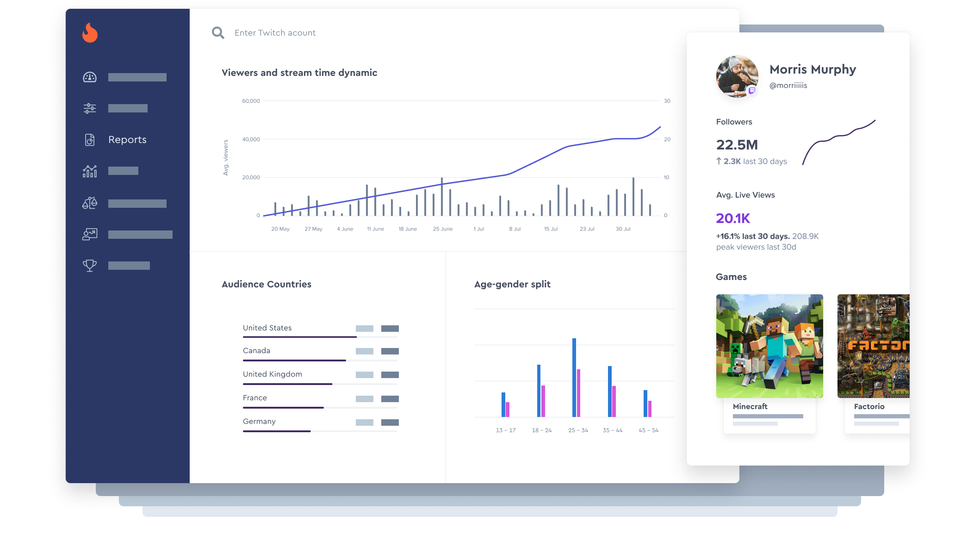This screenshot has width=980, height=553.
Task: Click the Factorio game title
Action: coord(869,406)
